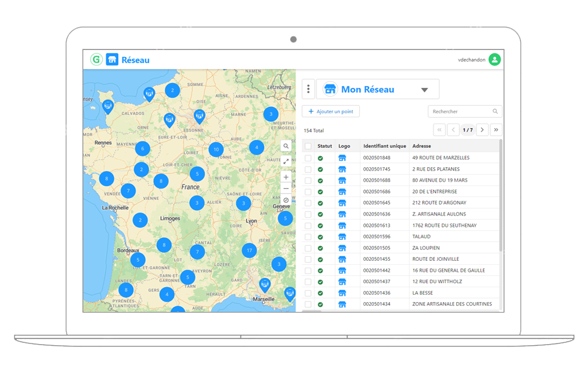Image resolution: width=588 pixels, height=378 pixels.
Task: Open the map cluster showing 17 points
Action: click(249, 250)
